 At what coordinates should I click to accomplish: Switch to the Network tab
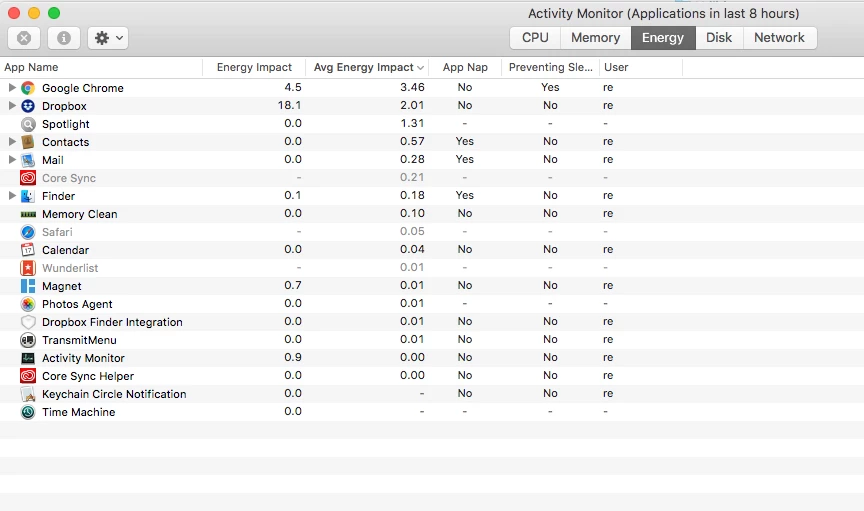click(x=780, y=37)
